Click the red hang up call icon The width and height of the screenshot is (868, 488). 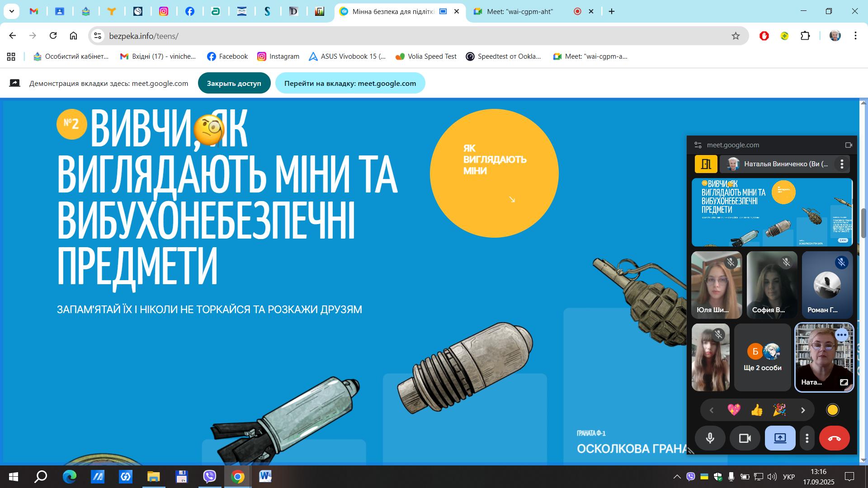coord(834,438)
